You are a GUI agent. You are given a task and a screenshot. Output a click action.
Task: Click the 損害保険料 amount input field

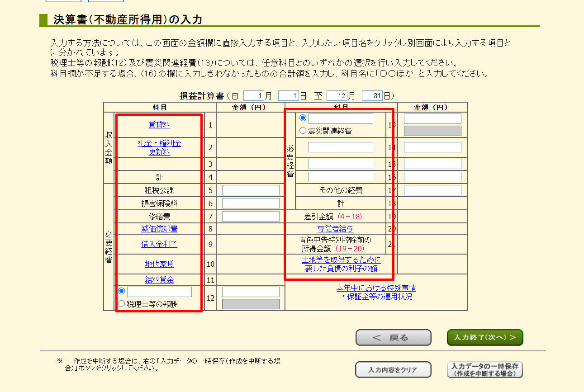pos(251,203)
